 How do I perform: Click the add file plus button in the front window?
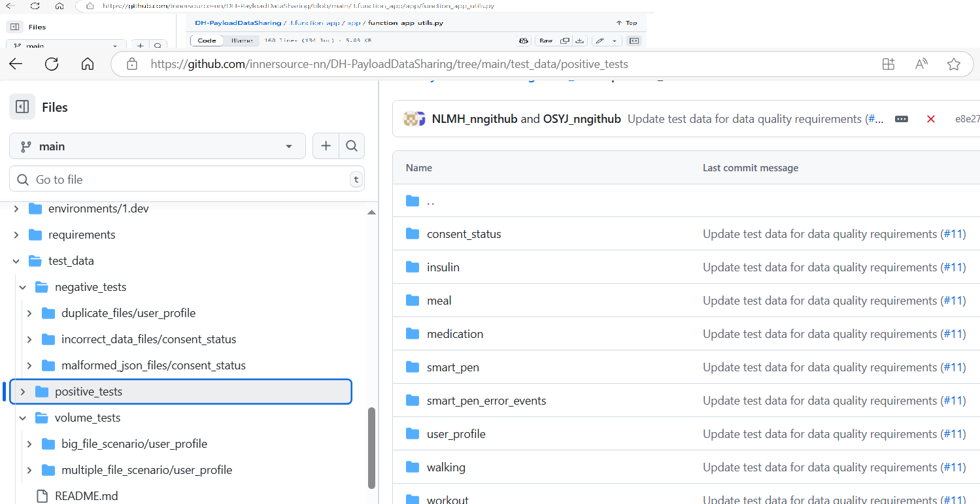326,146
